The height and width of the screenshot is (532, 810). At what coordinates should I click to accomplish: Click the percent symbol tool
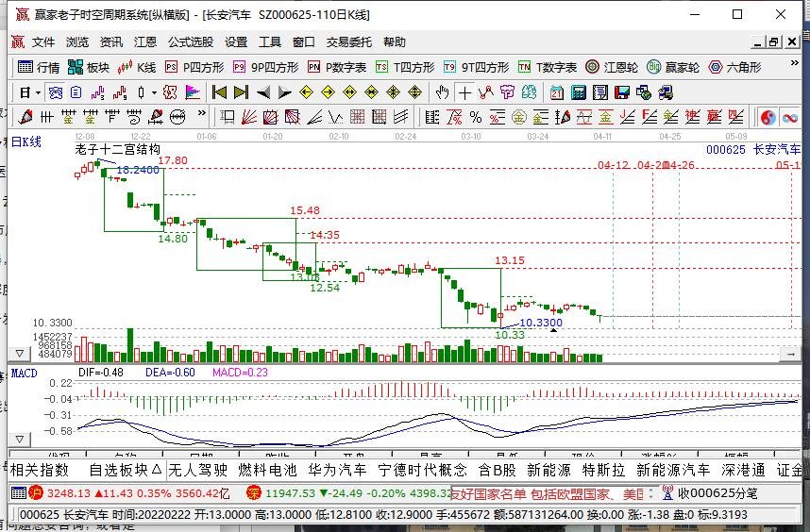[x=475, y=118]
